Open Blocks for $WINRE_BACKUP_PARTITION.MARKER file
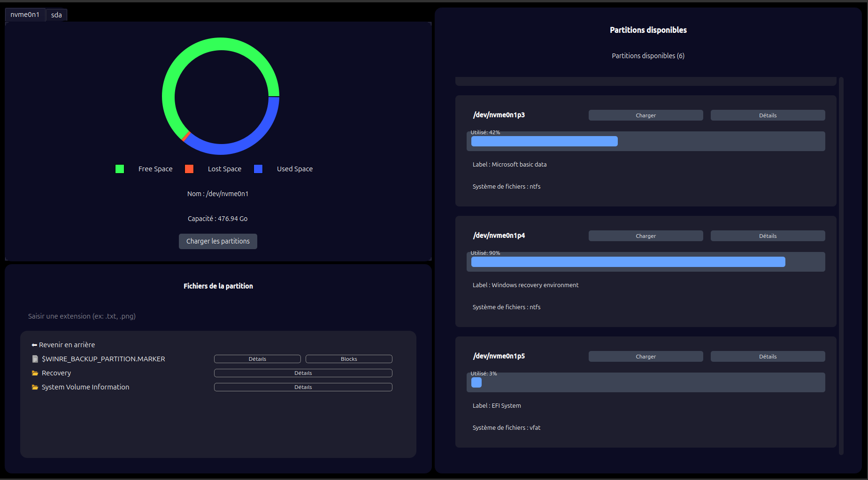The image size is (868, 480). (x=349, y=359)
